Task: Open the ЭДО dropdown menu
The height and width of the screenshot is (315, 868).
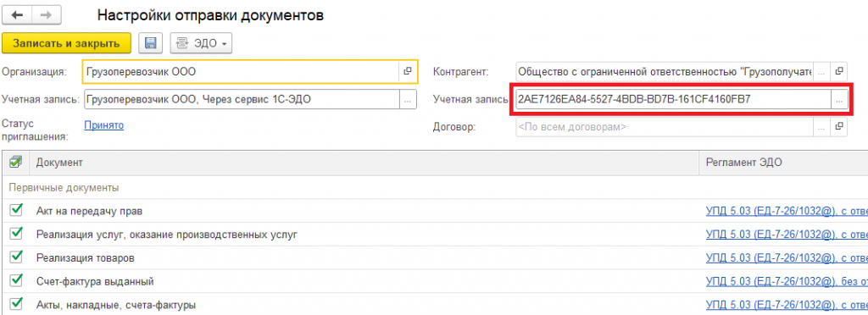Action: (201, 43)
